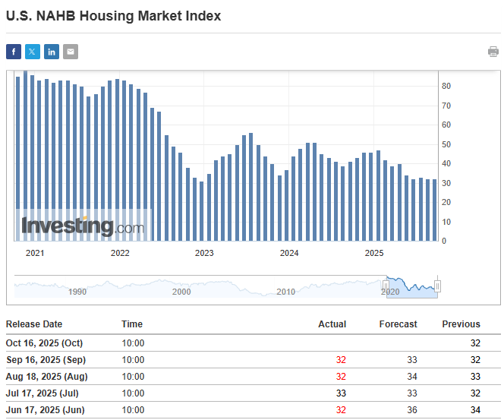Grab the left handle of range navigator
Image resolution: width=504 pixels, height=420 pixels.
click(x=386, y=286)
